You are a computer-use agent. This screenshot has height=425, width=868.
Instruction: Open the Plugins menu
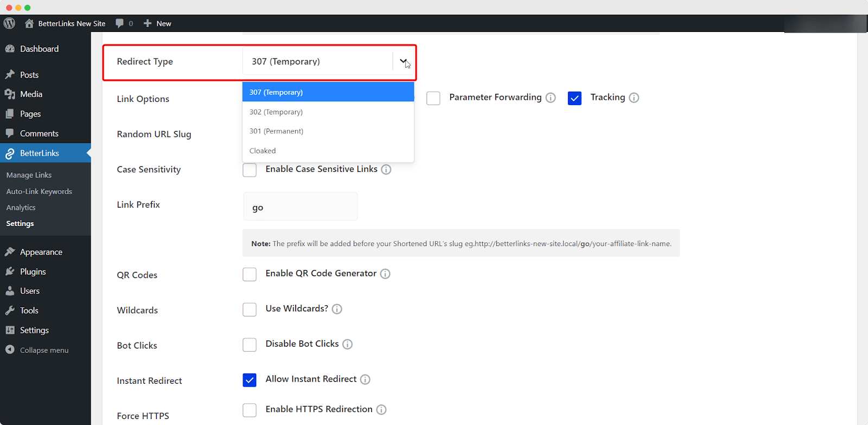(46, 272)
